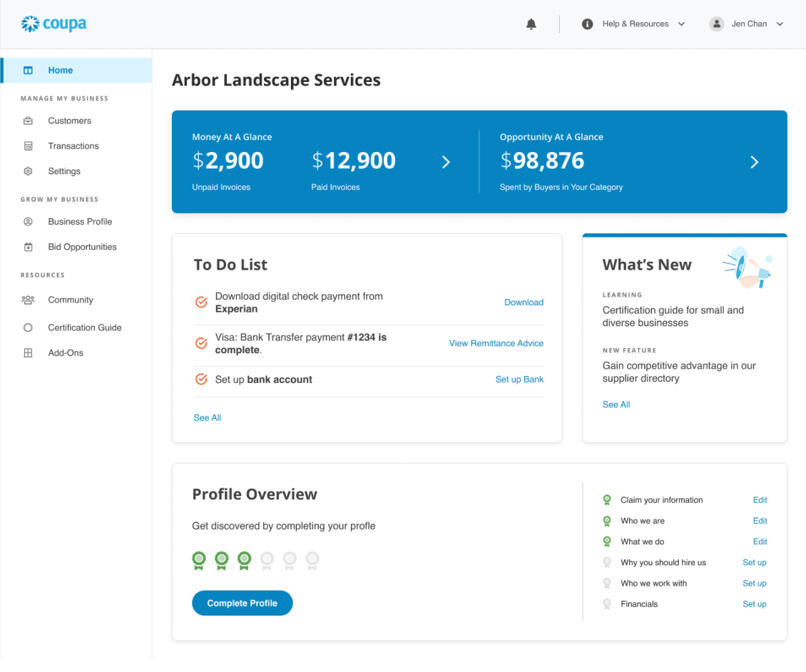The width and height of the screenshot is (806, 672).
Task: Click the first green profile progress badge
Action: [x=199, y=560]
